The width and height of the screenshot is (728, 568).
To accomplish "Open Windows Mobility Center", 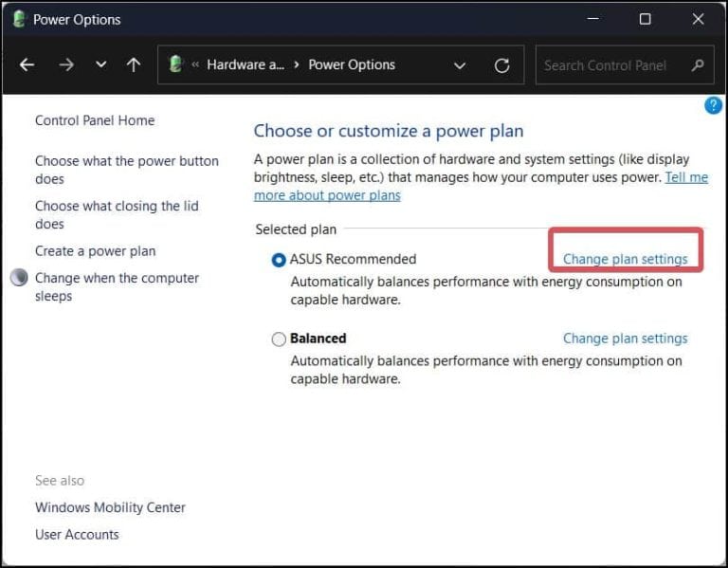I will (110, 507).
